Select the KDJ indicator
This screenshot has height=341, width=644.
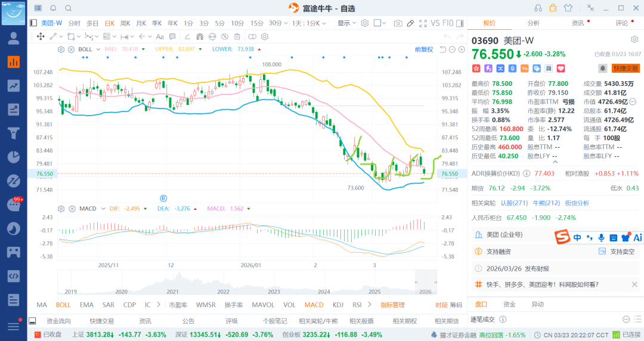(x=338, y=305)
